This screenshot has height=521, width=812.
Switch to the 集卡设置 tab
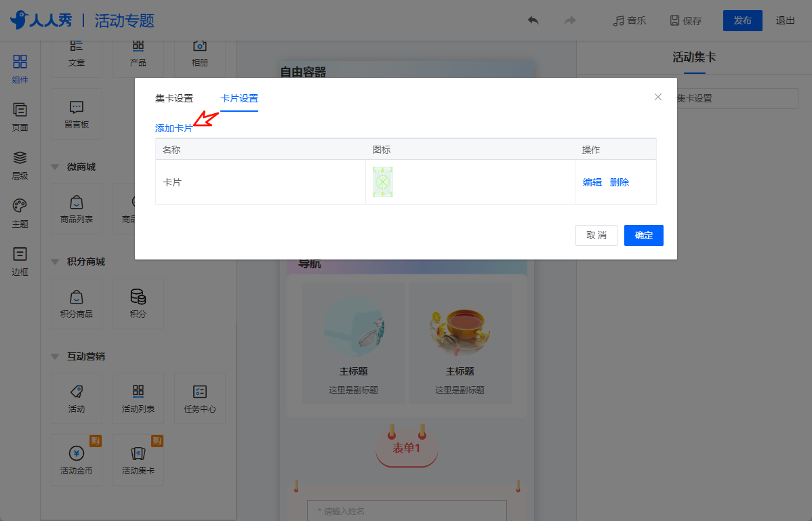(174, 98)
